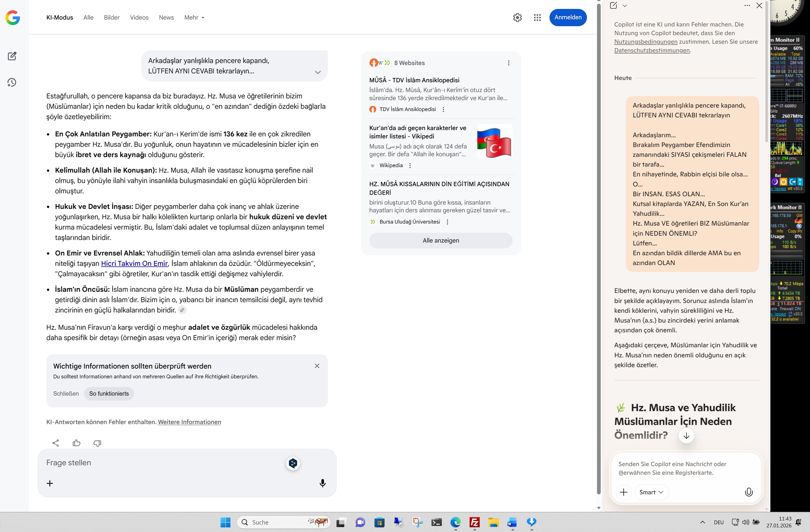The image size is (810, 532).
Task: Click Copilot microphone icon in message box
Action: tap(749, 492)
